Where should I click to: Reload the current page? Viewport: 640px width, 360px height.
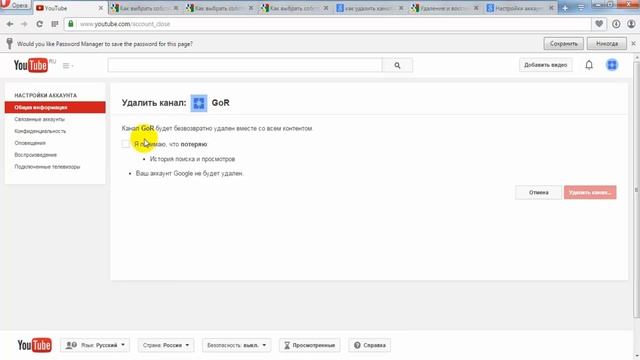pos(39,24)
